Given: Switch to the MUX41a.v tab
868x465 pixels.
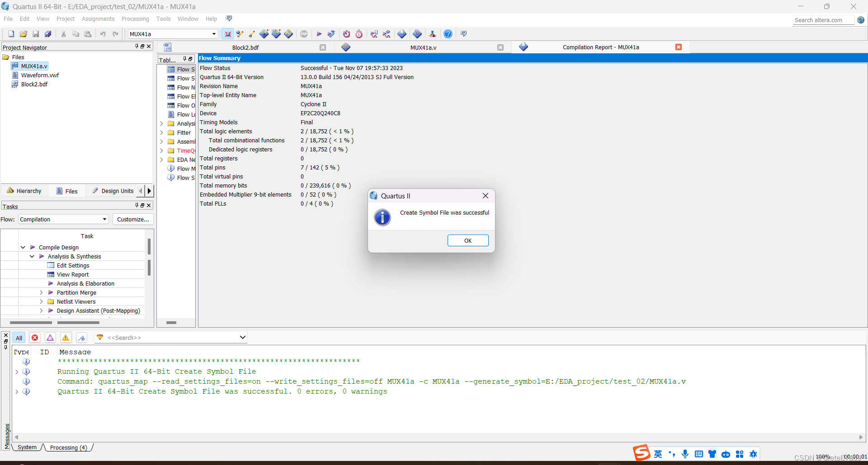Looking at the screenshot, I should (x=423, y=47).
